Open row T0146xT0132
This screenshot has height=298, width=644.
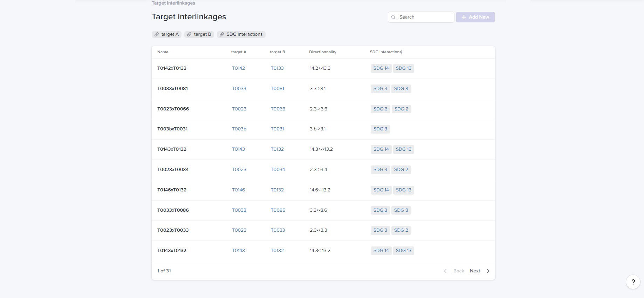(323, 190)
